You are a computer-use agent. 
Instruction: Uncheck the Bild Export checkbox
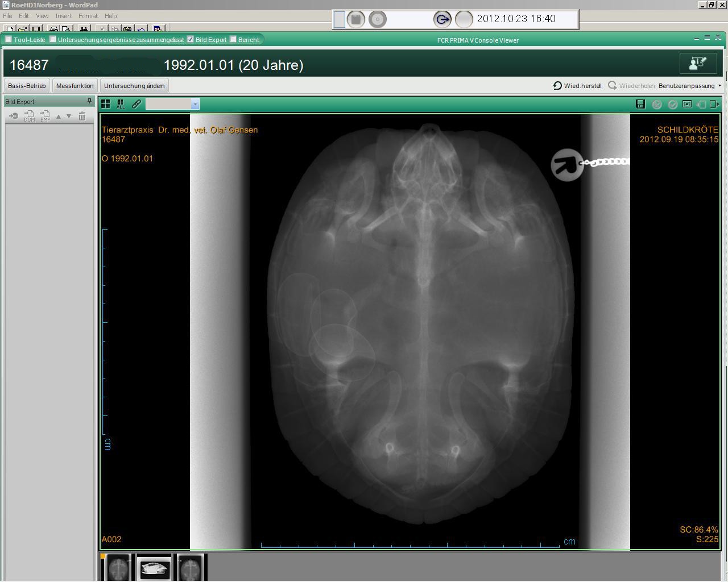coord(191,39)
